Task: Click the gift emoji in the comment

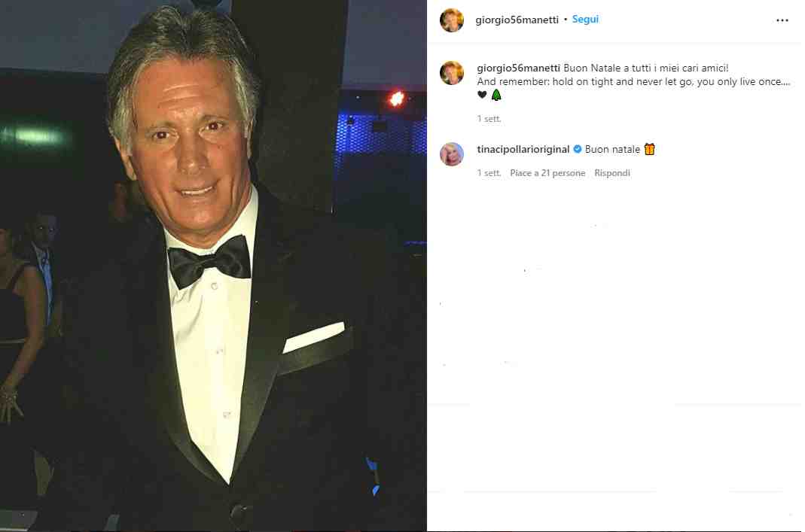Action: pos(649,149)
